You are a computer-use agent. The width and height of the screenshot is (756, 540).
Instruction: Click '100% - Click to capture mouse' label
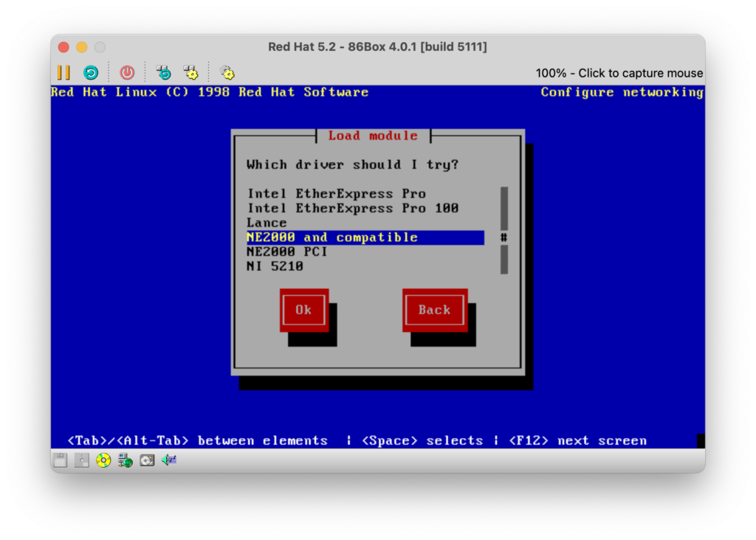pyautogui.click(x=619, y=73)
